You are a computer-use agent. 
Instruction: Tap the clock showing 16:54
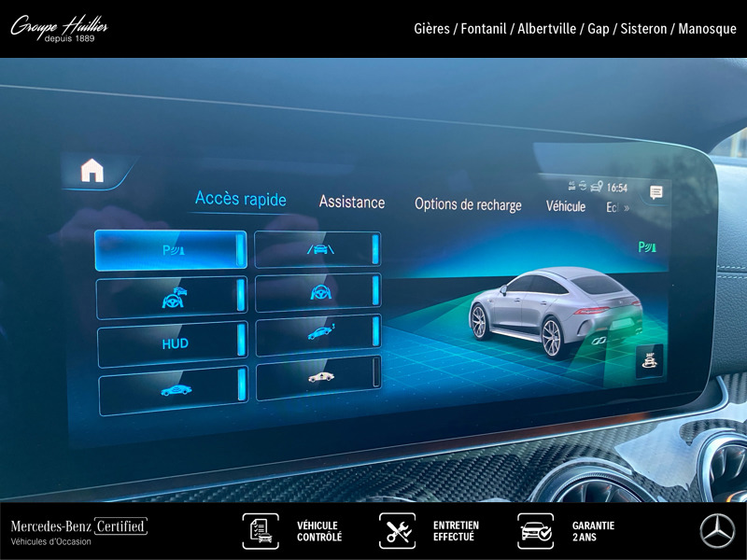pyautogui.click(x=616, y=188)
